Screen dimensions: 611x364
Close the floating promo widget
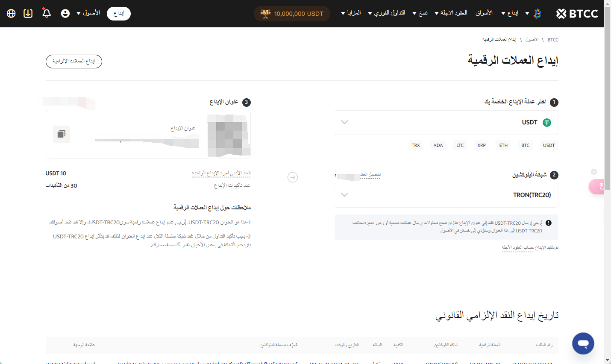click(594, 172)
